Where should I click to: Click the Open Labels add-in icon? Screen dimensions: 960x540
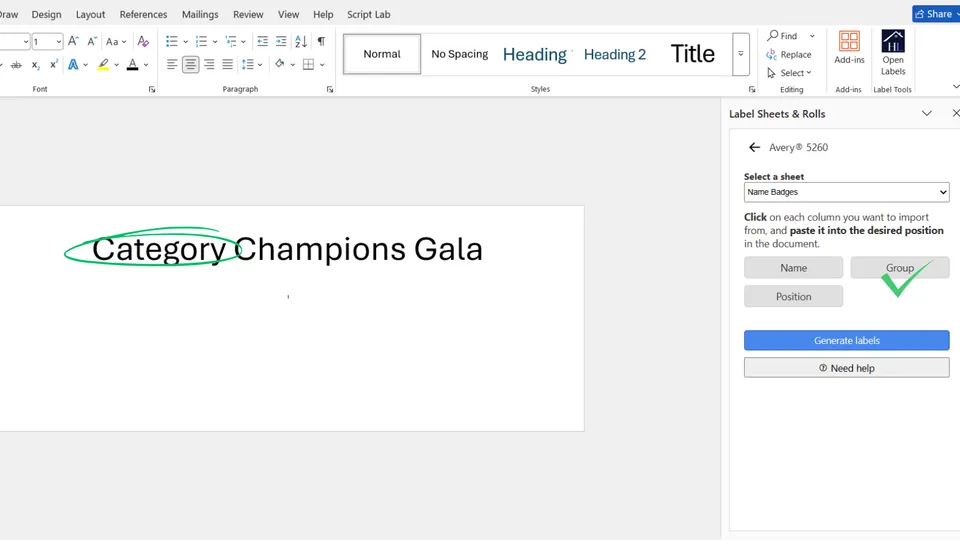tap(893, 53)
